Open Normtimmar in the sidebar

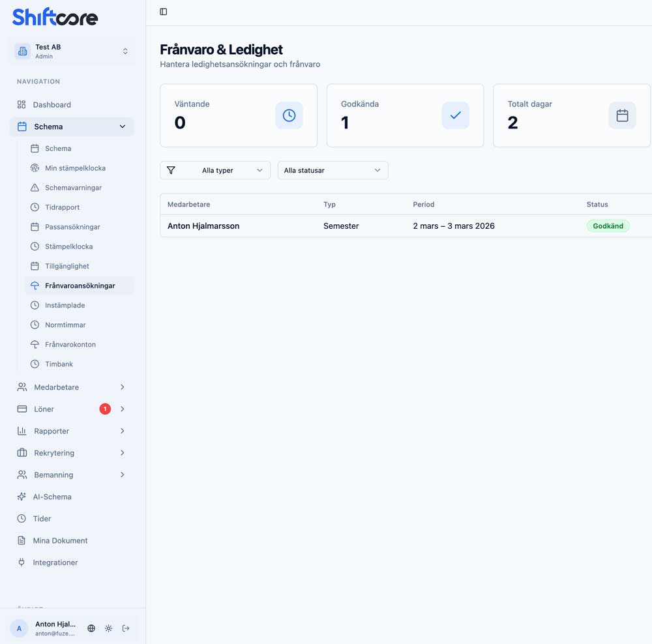pos(79,325)
